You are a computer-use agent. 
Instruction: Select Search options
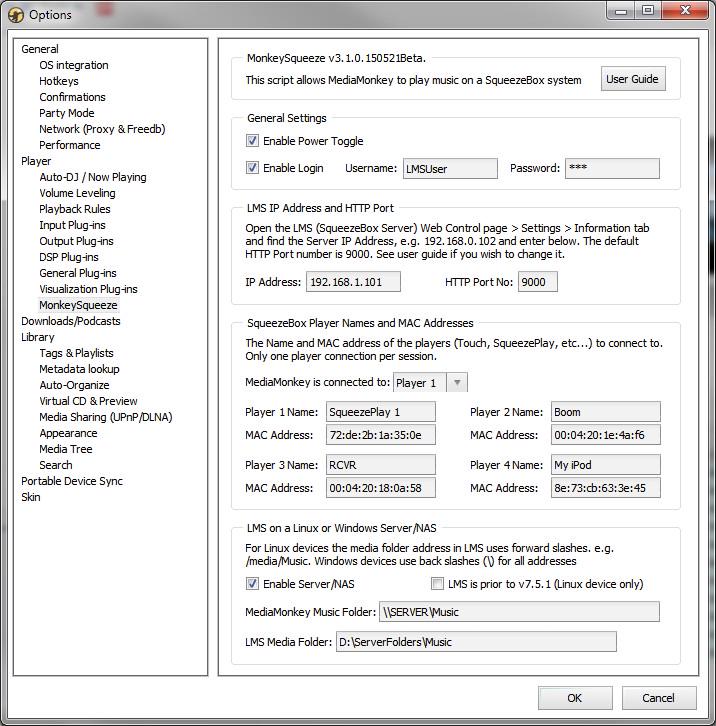(x=56, y=465)
